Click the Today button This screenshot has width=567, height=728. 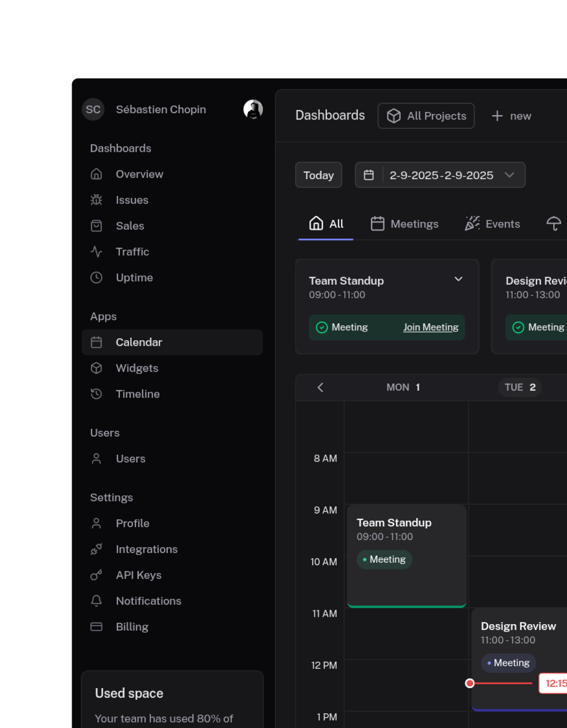(318, 175)
